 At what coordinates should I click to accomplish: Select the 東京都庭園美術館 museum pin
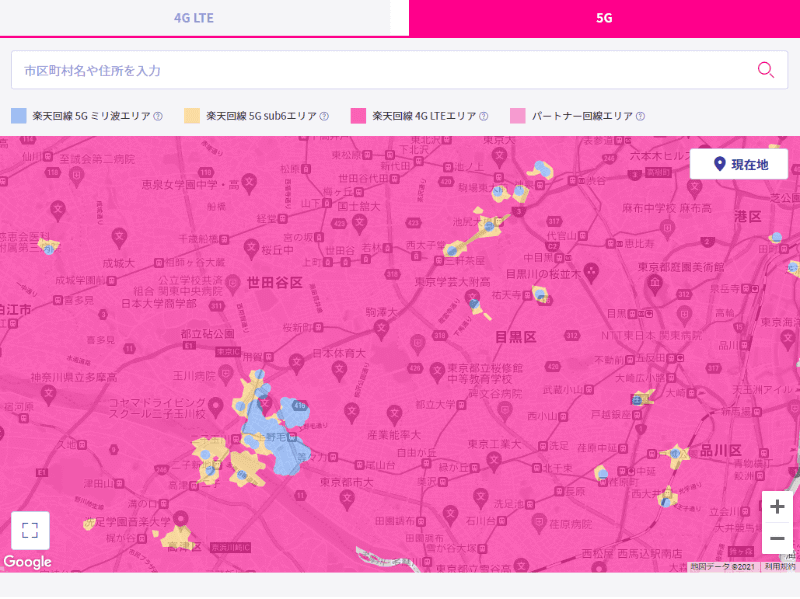click(x=655, y=284)
